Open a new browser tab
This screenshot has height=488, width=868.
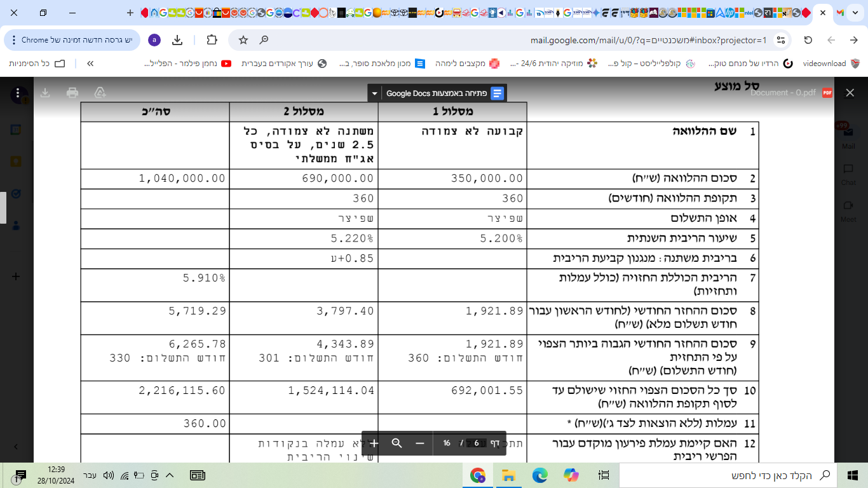(130, 13)
